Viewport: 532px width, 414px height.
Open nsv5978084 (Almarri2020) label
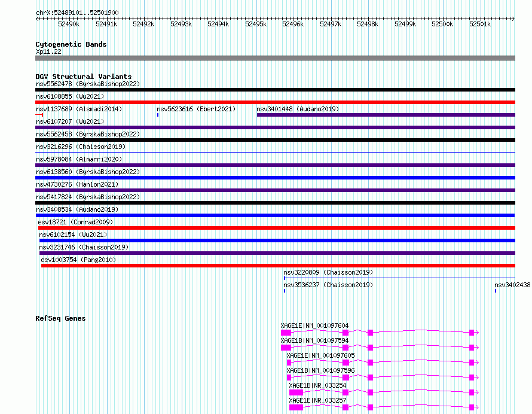pos(79,159)
